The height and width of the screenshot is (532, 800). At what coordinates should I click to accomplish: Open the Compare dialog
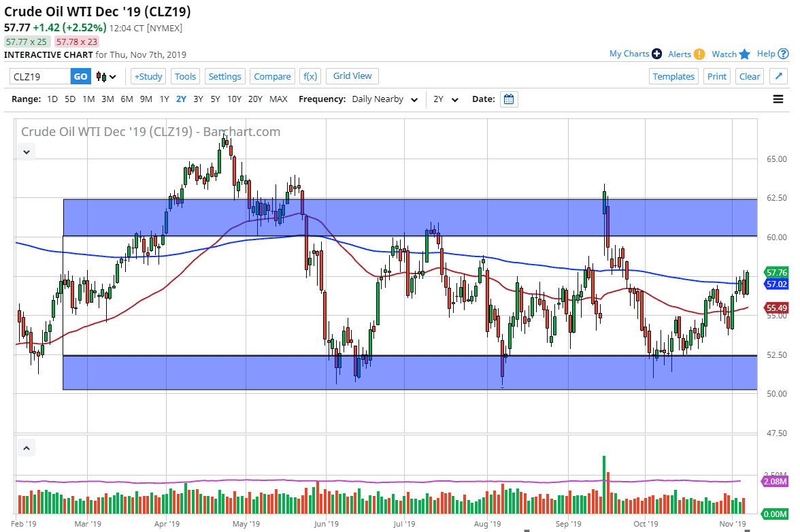tap(272, 76)
